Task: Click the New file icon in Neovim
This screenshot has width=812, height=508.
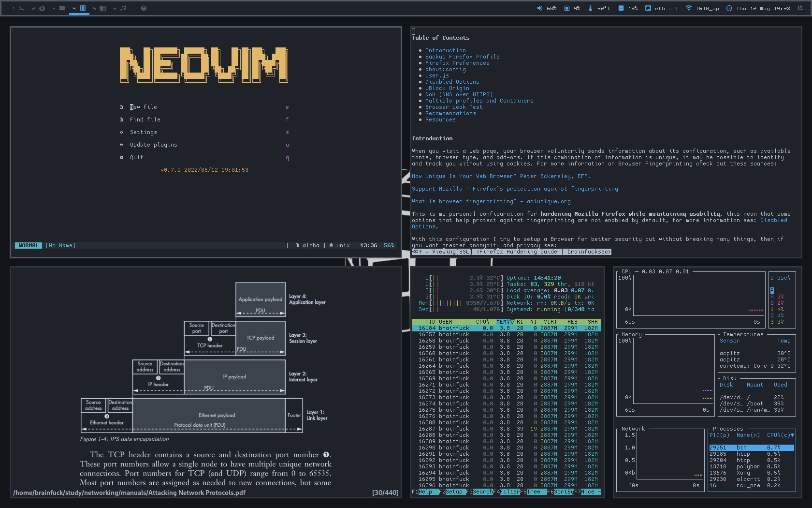Action: click(121, 107)
